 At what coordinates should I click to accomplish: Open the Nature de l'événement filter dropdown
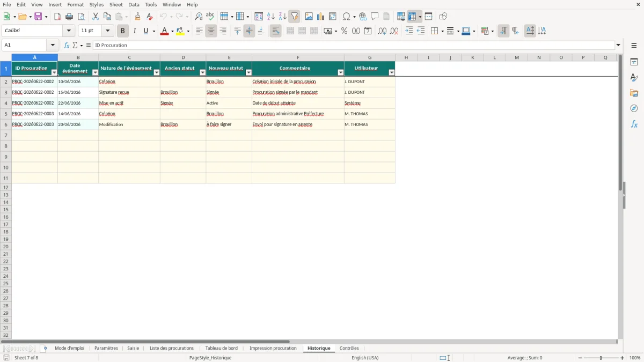point(157,72)
